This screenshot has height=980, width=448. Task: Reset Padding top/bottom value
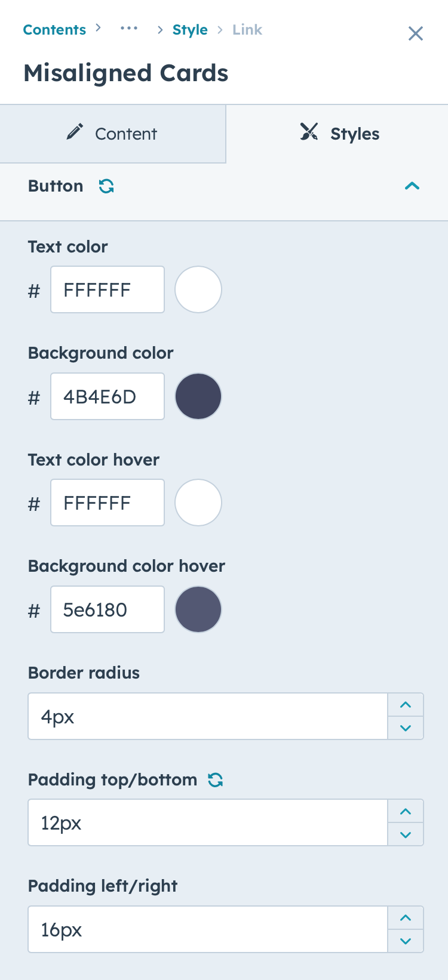click(x=216, y=779)
